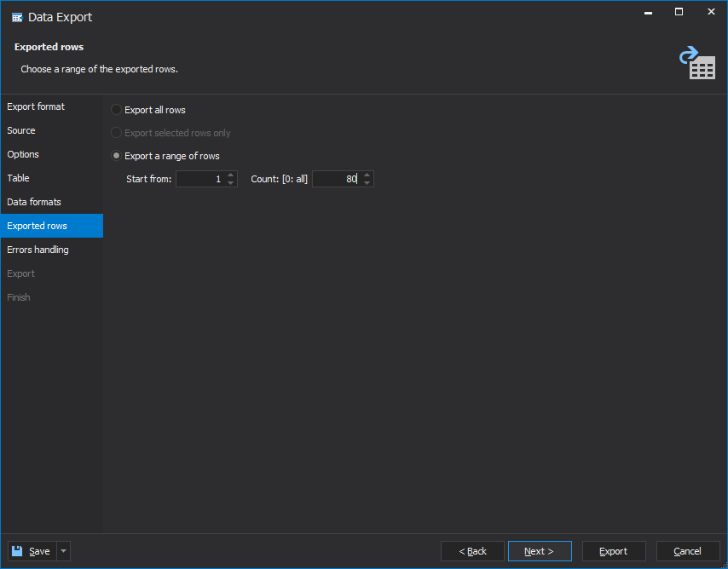Open the Source page in sidebar
The height and width of the screenshot is (569, 728).
(21, 130)
